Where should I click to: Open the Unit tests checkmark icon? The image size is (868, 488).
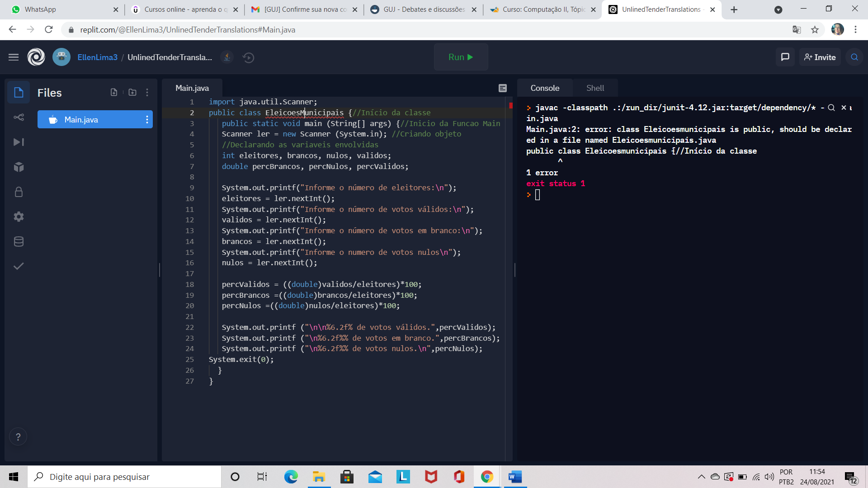click(x=19, y=266)
